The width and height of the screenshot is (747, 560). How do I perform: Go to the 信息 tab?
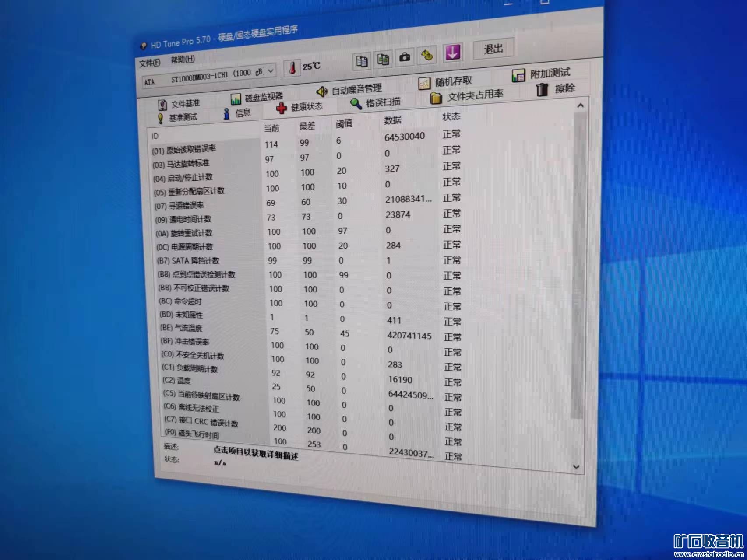coord(237,113)
